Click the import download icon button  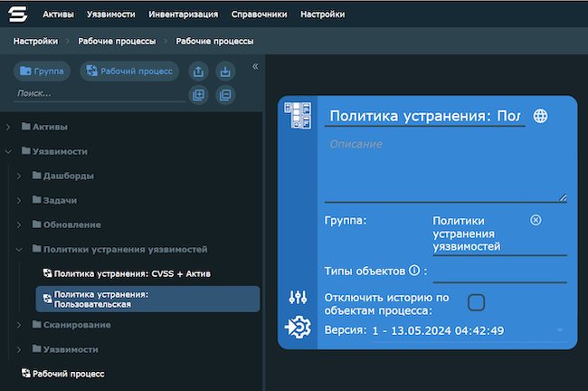pyautogui.click(x=225, y=72)
